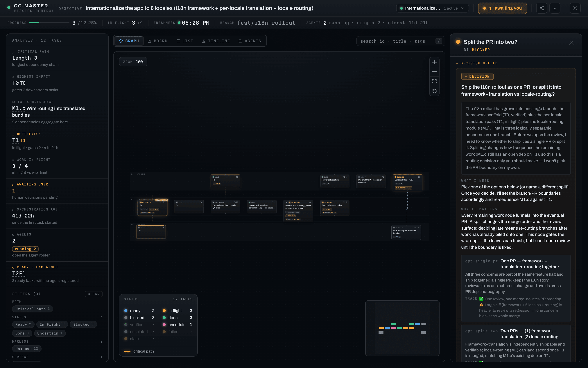Click the ready legend blue dot
Screen dimensions: 588x368
coord(126,311)
